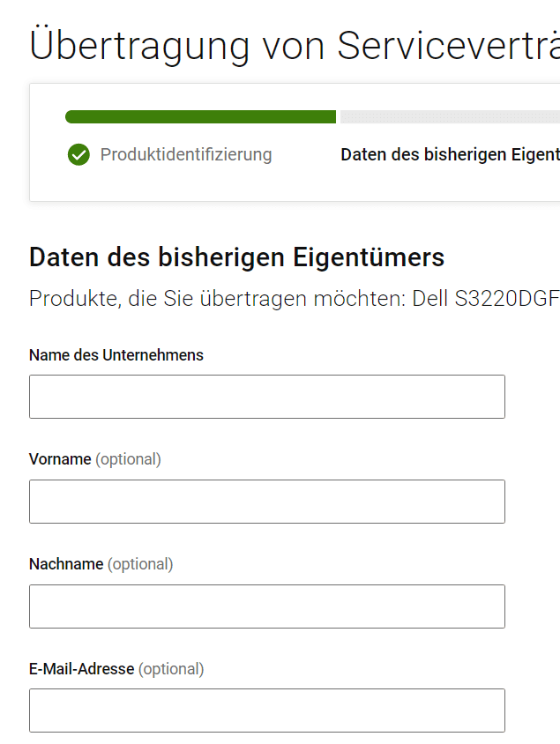Select the 'Daten des bisherigen Eigent…' step label

point(450,155)
